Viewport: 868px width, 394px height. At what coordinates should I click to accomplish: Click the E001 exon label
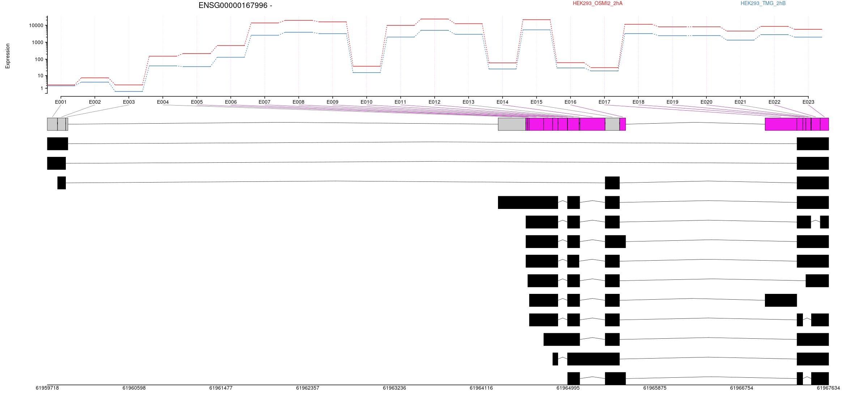point(61,102)
